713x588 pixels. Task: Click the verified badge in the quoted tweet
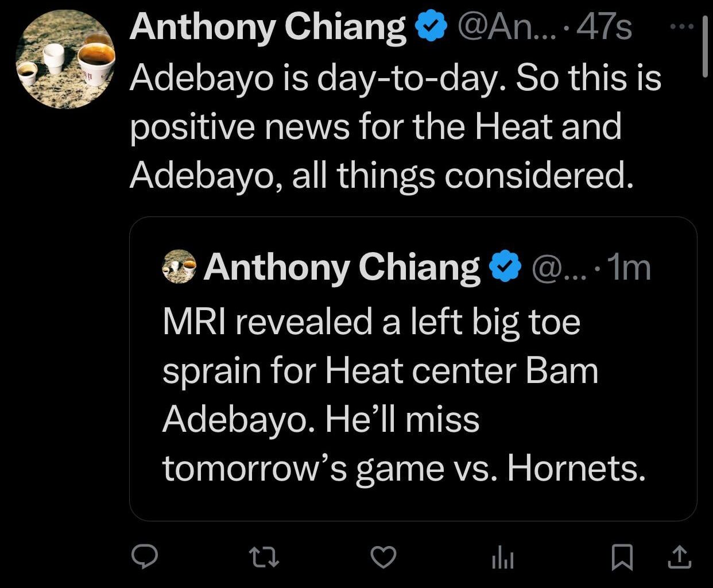click(505, 265)
